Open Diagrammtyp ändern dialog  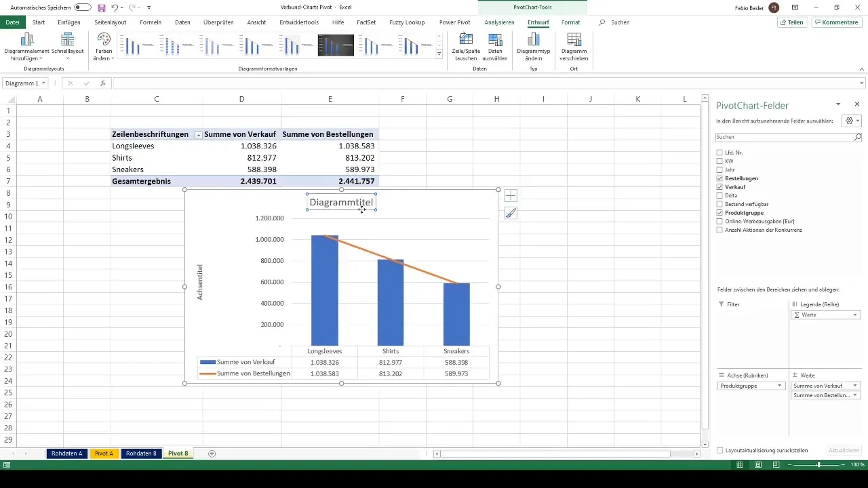click(x=533, y=47)
